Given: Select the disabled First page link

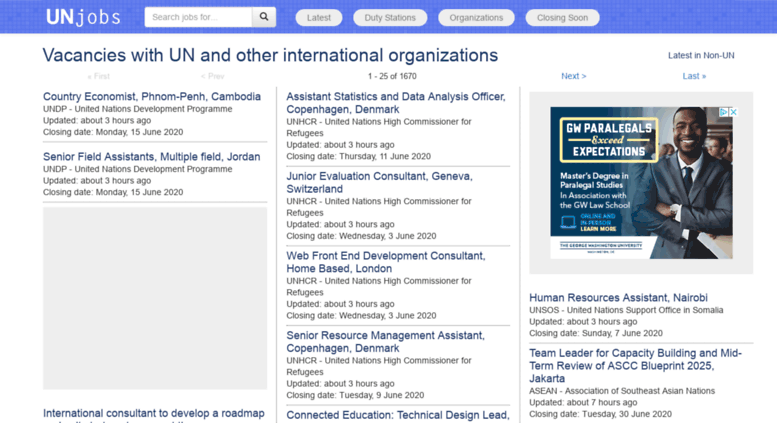Looking at the screenshot, I should (99, 76).
